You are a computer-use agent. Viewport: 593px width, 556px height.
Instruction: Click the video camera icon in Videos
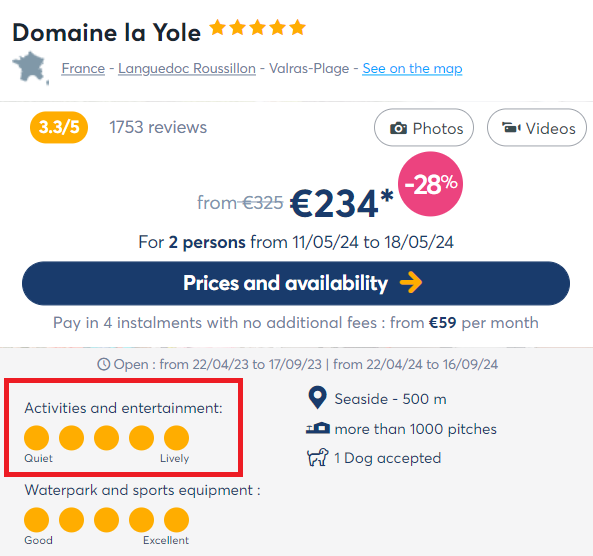[x=511, y=128]
